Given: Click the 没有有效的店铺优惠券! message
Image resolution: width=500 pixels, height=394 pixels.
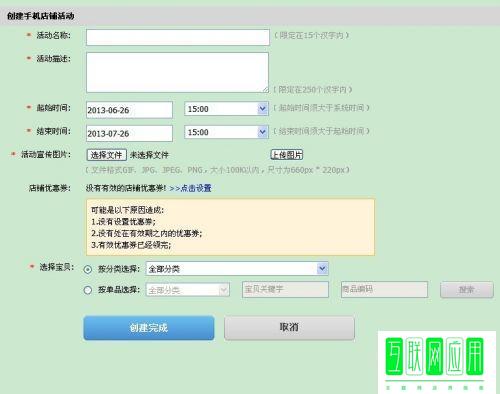Looking at the screenshot, I should coord(126,188).
